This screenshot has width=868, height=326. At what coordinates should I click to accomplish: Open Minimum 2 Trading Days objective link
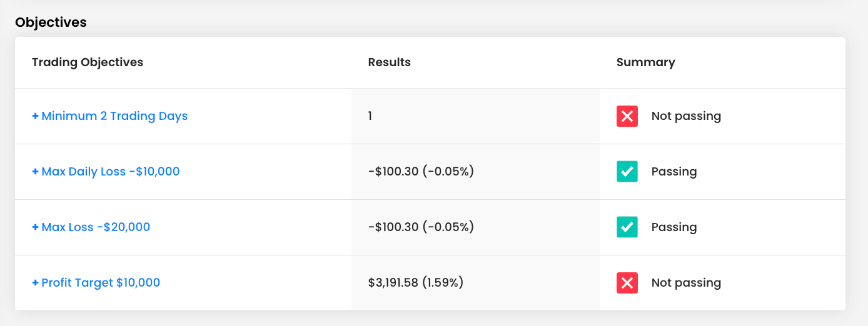114,116
